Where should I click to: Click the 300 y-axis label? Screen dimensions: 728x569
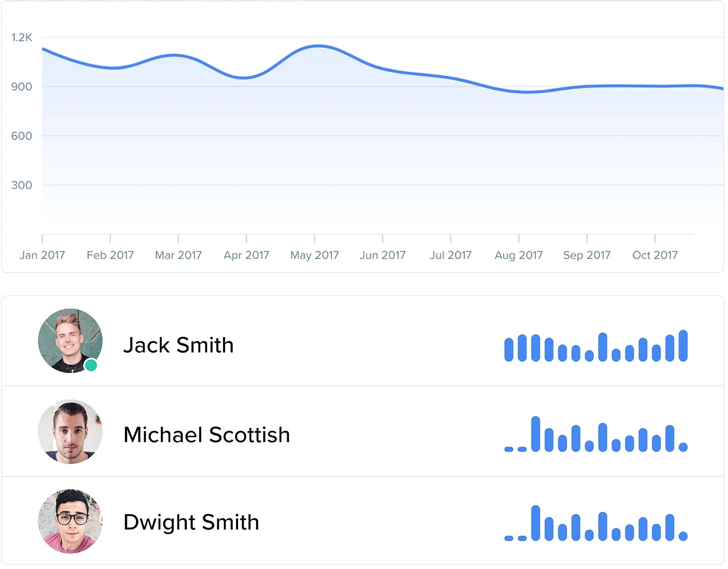22,185
